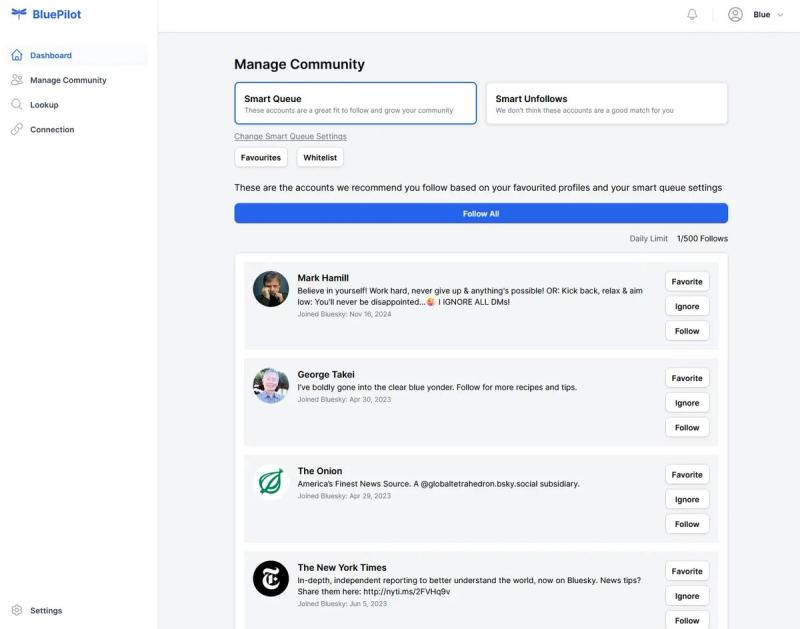800x629 pixels.
Task: Click The New York Times name heading
Action: (342, 567)
